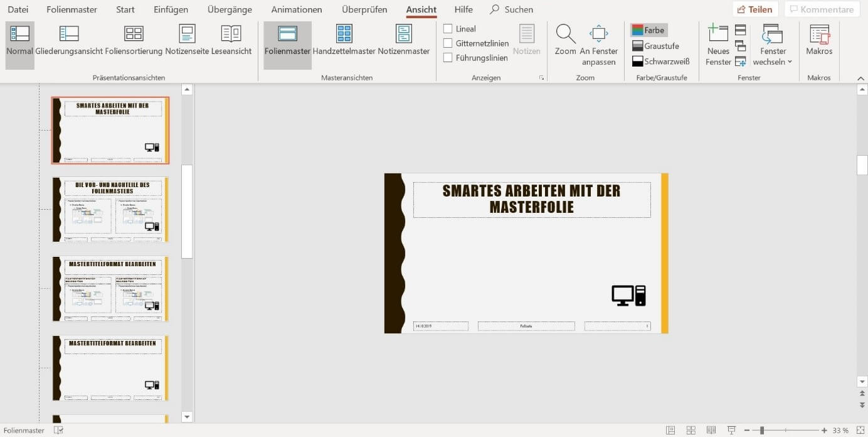Screen dimensions: 868x437
Task: Open reading view from status bar
Action: point(711,430)
